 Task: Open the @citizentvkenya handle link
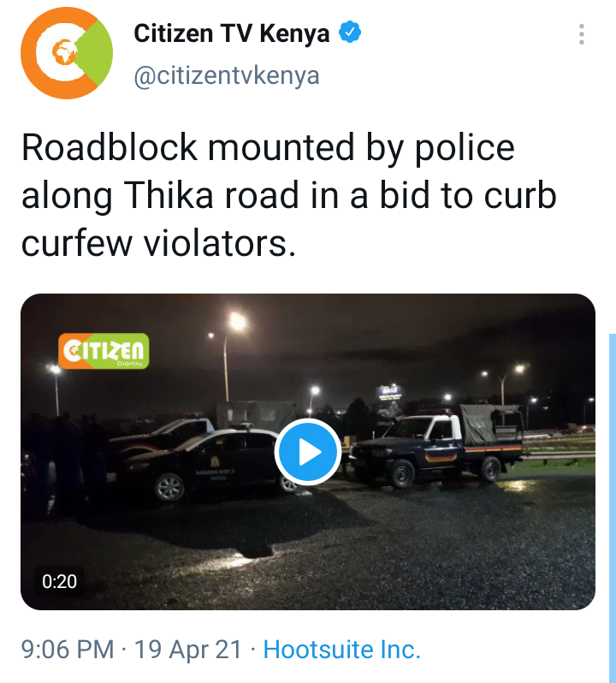coord(227,76)
